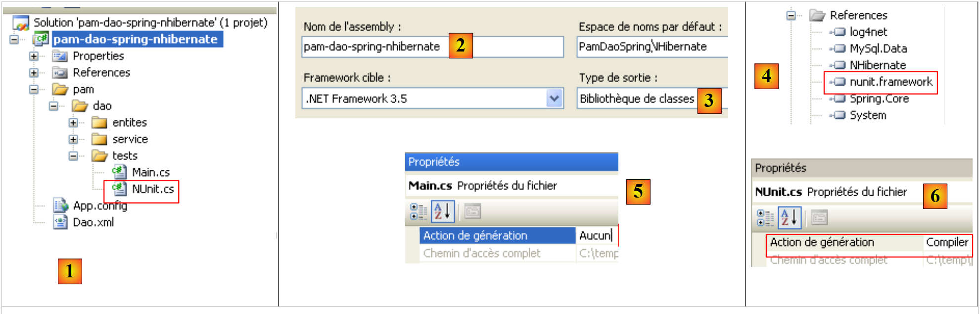
Task: Open the Framework cible dropdown
Action: (x=555, y=99)
